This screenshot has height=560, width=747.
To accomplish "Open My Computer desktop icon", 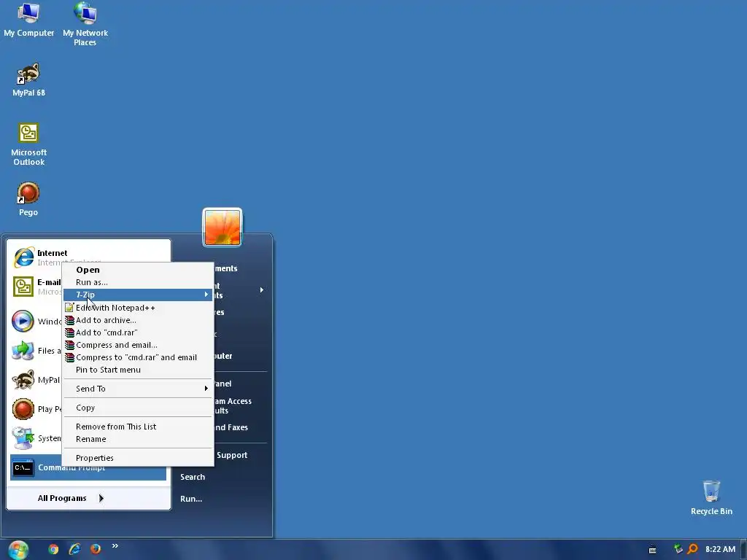I will click(28, 20).
